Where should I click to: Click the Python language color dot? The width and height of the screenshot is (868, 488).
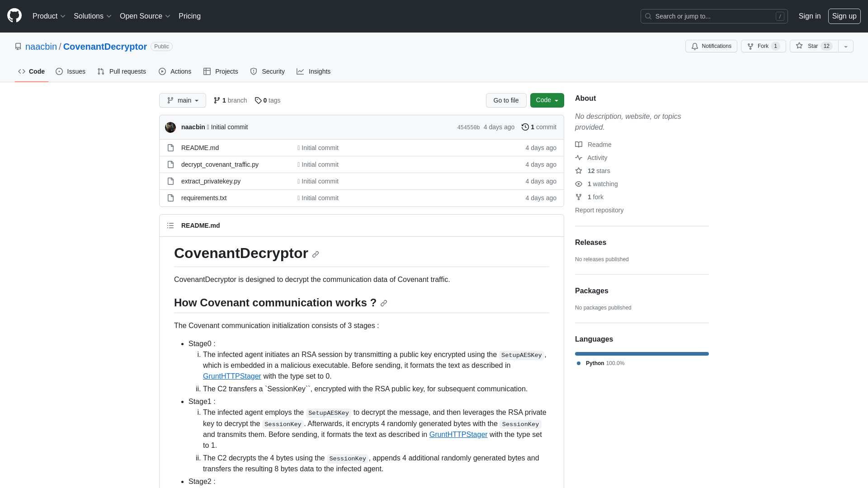579,363
